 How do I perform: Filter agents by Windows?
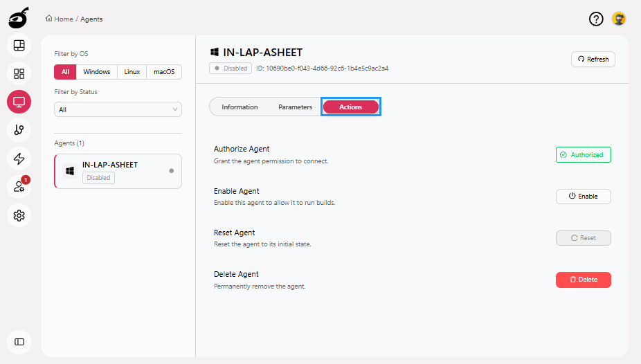click(x=96, y=72)
